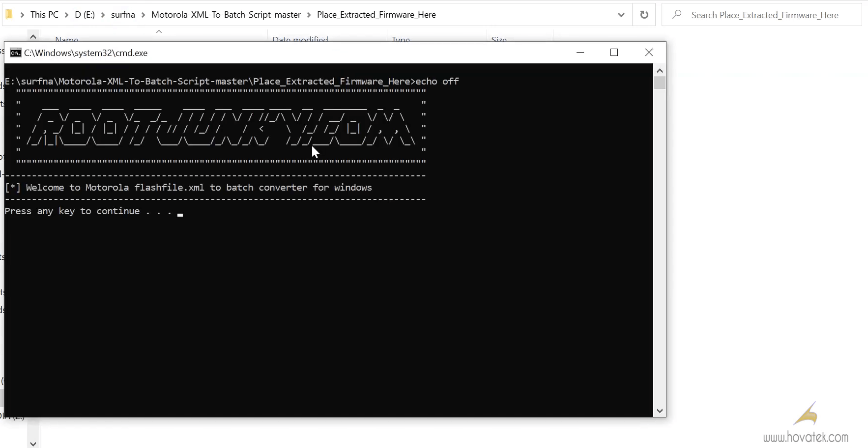Image resolution: width=868 pixels, height=448 pixels.
Task: Expand the breadcrumb chevron after D (E:)
Action: (103, 15)
